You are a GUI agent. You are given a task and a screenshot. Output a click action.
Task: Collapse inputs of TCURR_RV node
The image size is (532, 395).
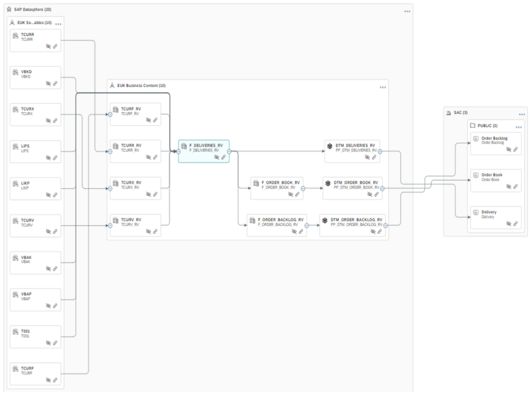click(110, 151)
